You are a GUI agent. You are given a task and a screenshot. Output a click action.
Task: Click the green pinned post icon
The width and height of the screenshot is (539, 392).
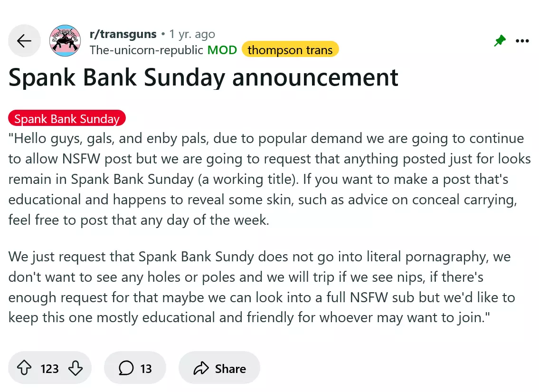[500, 41]
